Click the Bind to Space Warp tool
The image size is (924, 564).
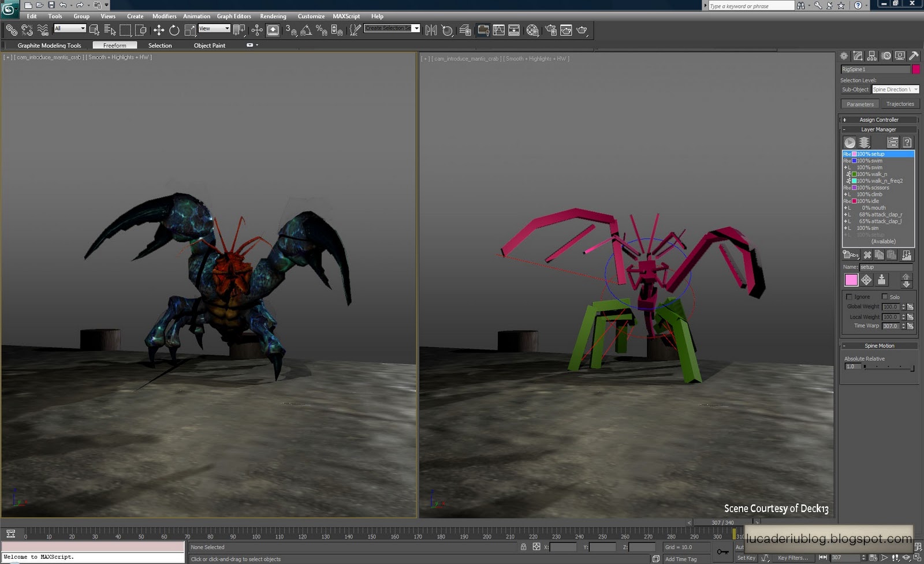pos(43,30)
